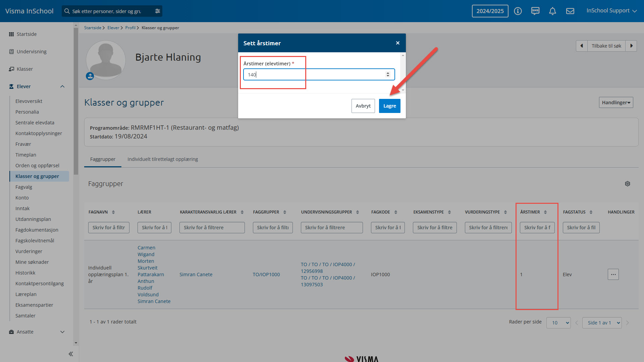Click the profile photo upload icon
Screen dimensions: 644x362
[90, 76]
